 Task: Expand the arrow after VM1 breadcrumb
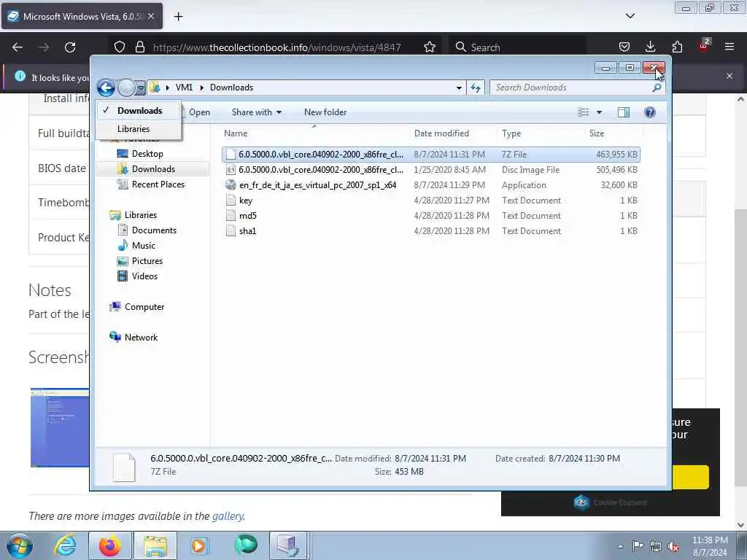[201, 87]
